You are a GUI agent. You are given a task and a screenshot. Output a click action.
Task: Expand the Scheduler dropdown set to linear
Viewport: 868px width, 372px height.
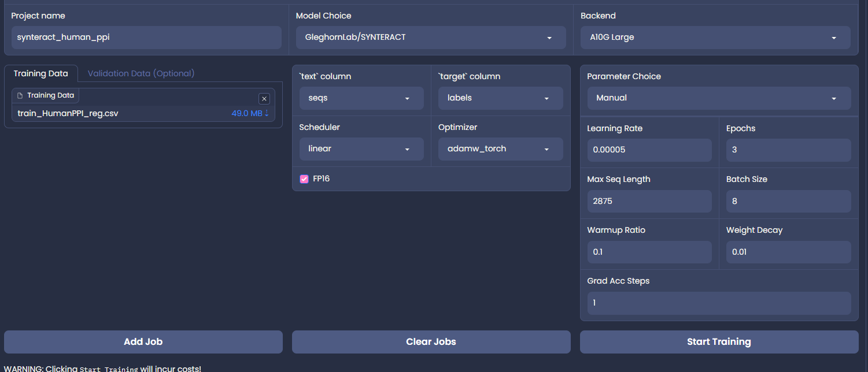[x=361, y=148]
